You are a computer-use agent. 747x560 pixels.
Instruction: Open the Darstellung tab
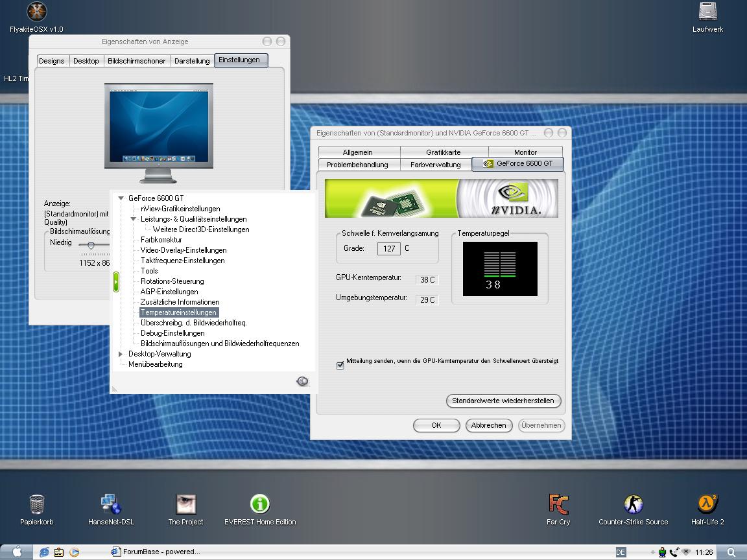[192, 61]
